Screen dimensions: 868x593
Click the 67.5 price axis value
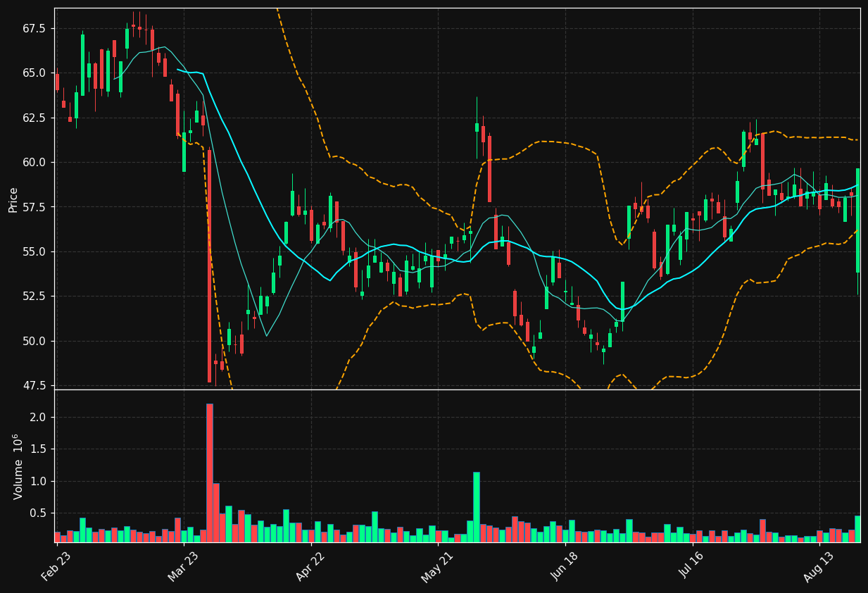click(x=34, y=28)
